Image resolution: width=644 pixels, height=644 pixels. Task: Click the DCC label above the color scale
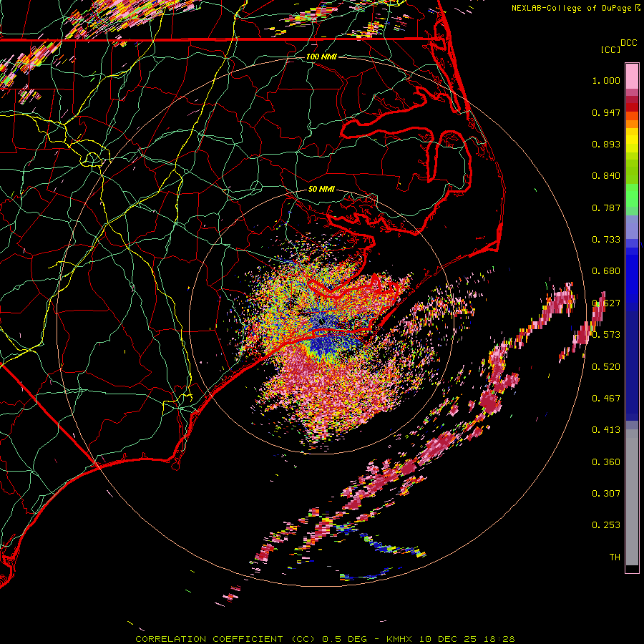pos(628,43)
